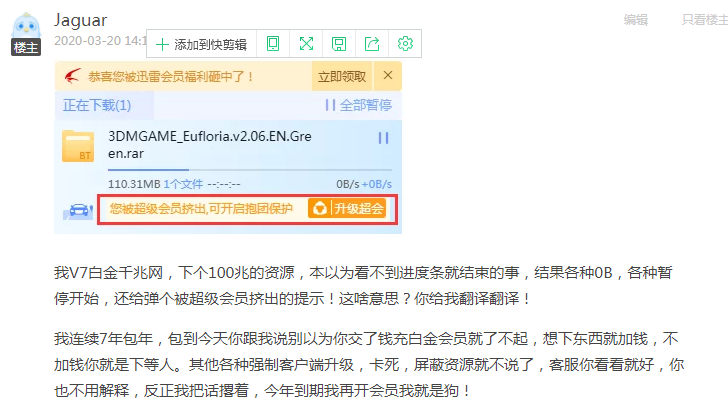Click the 升级超会 upgrade button
Image resolution: width=728 pixels, height=417 pixels.
[346, 209]
